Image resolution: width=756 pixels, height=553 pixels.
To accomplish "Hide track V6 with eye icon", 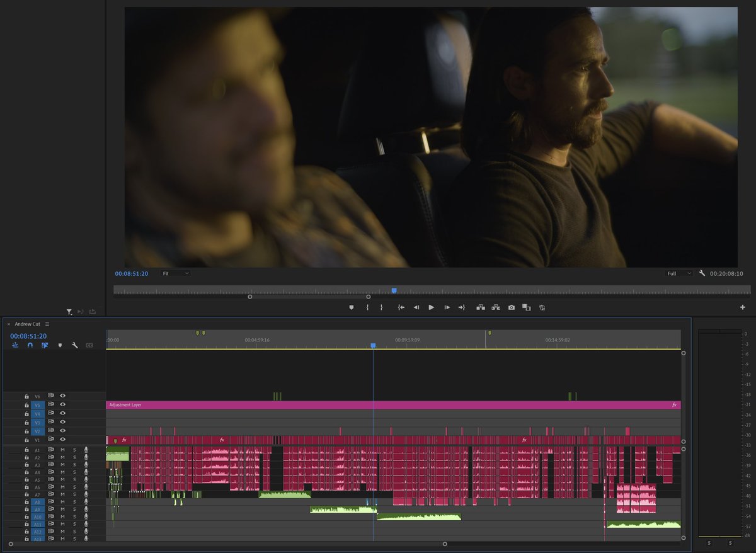I will (62, 396).
